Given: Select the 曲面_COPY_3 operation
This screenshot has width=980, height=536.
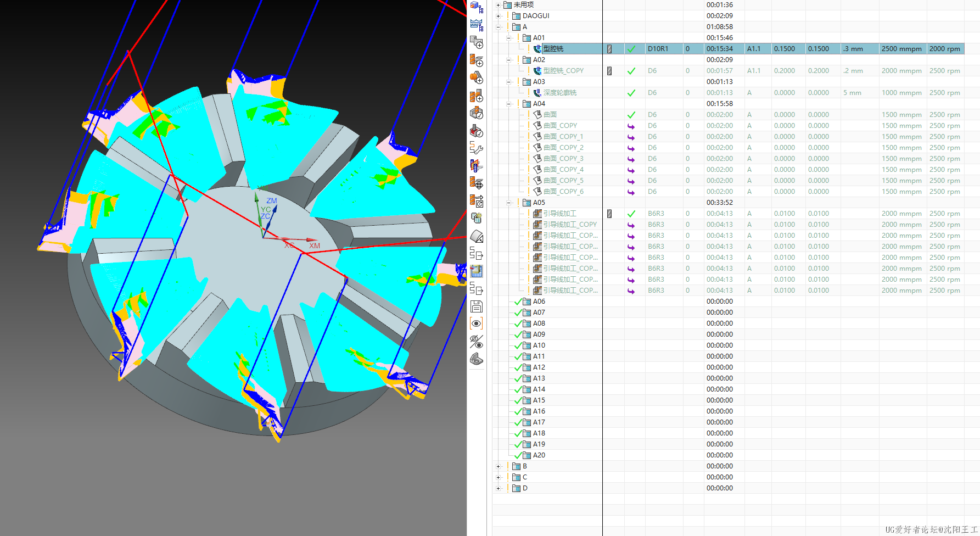Looking at the screenshot, I should tap(563, 159).
